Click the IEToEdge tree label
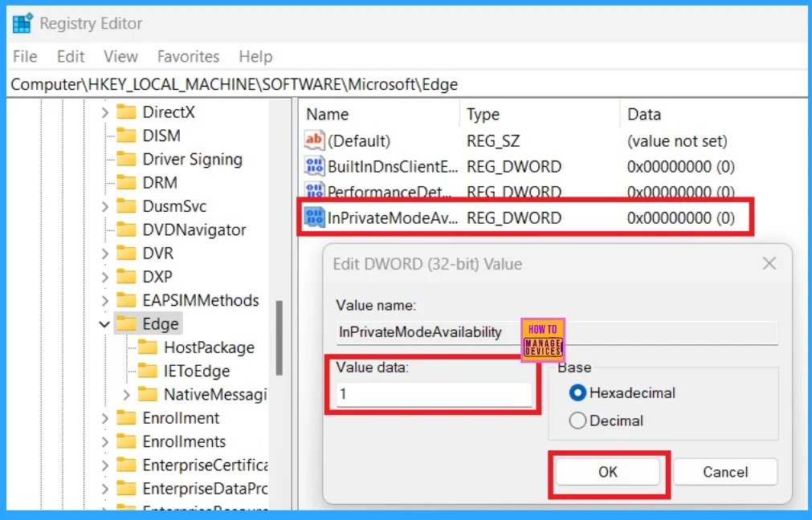Image resolution: width=812 pixels, height=520 pixels. [x=197, y=371]
